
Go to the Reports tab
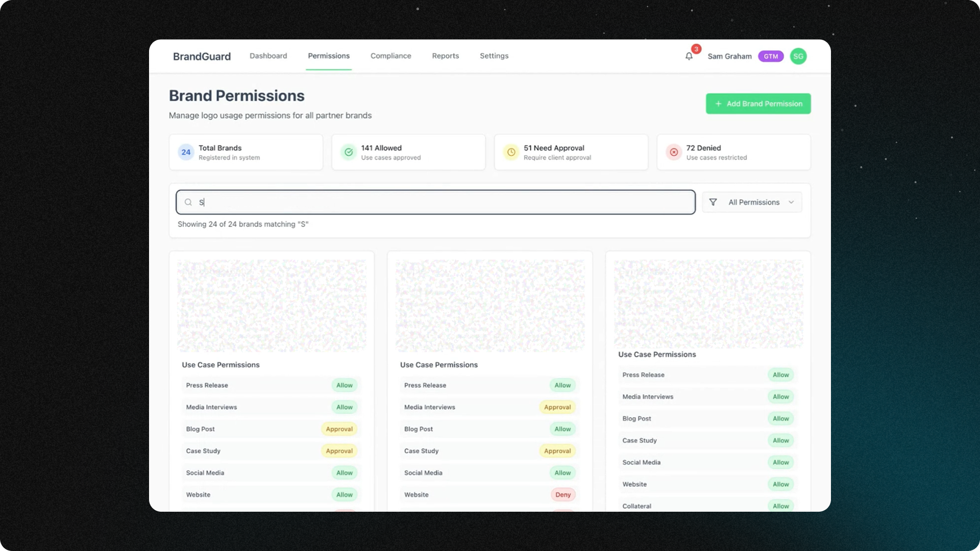tap(445, 56)
